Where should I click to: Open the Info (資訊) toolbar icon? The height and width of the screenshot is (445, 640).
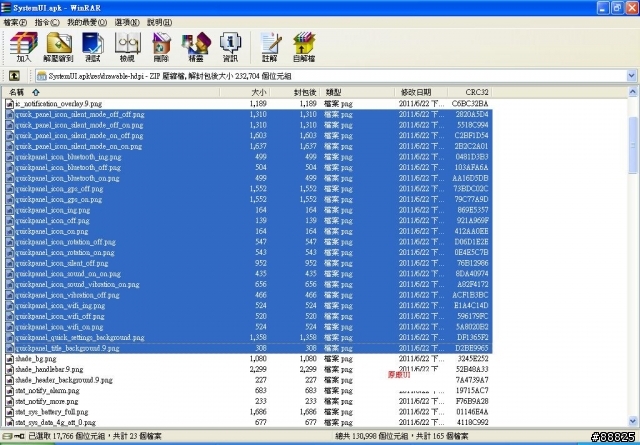(x=230, y=47)
